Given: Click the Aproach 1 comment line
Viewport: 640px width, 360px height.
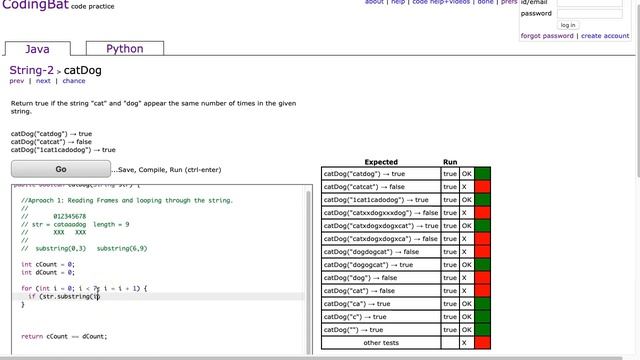Looking at the screenshot, I should (127, 200).
